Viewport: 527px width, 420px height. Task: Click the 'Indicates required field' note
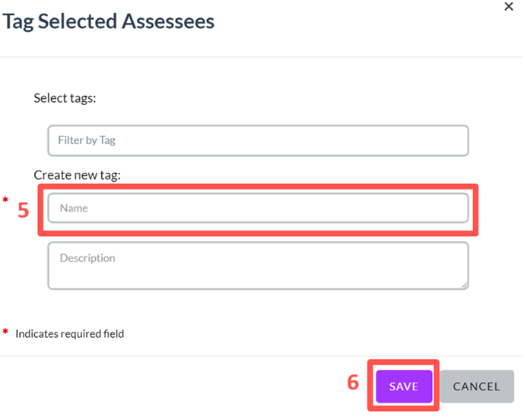click(69, 333)
